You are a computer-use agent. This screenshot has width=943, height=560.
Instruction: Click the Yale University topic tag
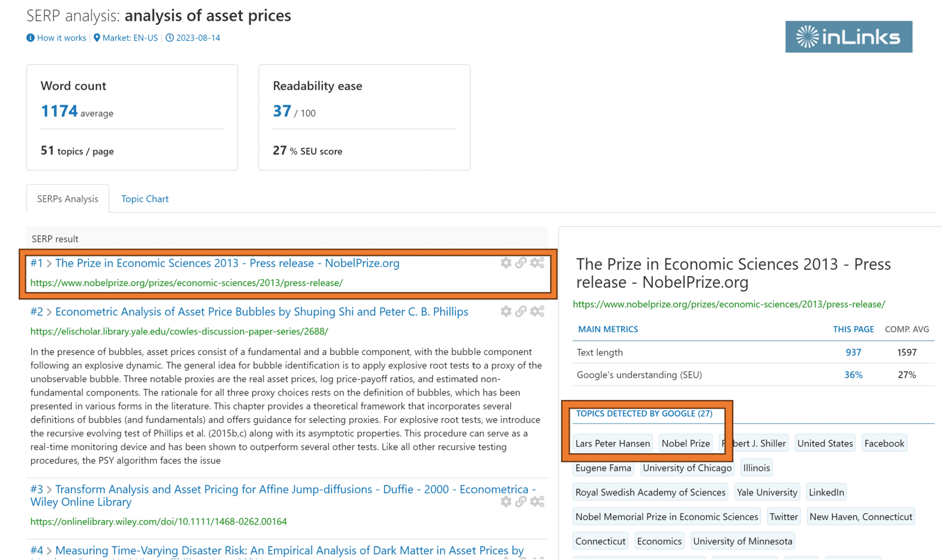click(x=767, y=492)
